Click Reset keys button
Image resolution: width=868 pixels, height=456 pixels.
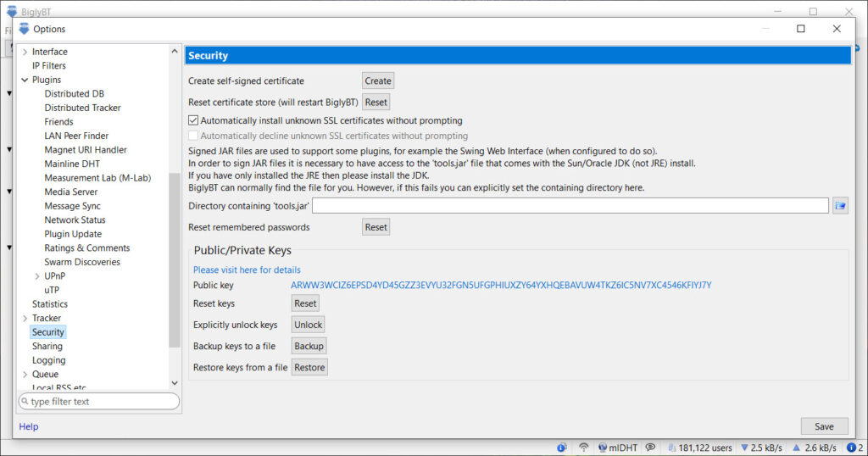point(305,303)
